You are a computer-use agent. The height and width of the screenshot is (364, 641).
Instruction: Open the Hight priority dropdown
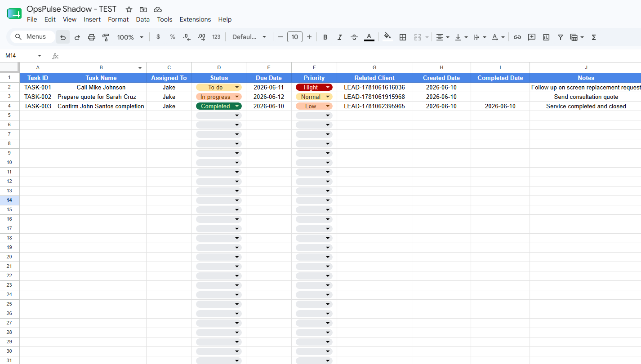pyautogui.click(x=314, y=87)
